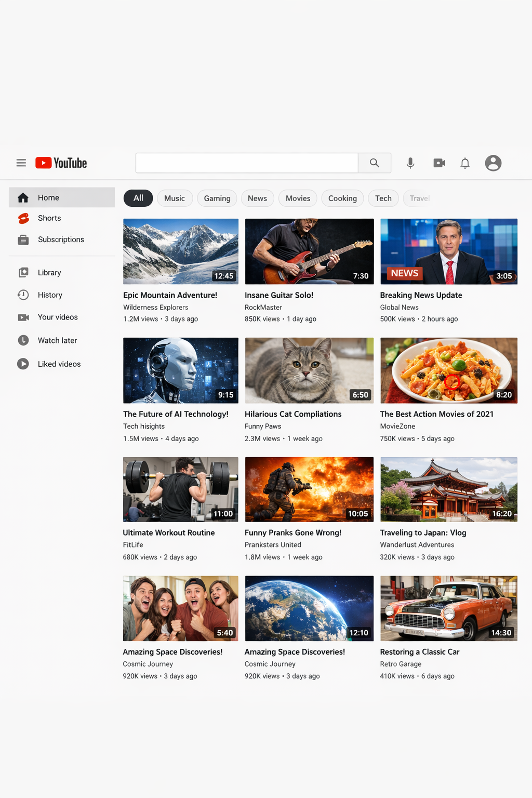Click inside the search input field
532x798 pixels.
[247, 163]
